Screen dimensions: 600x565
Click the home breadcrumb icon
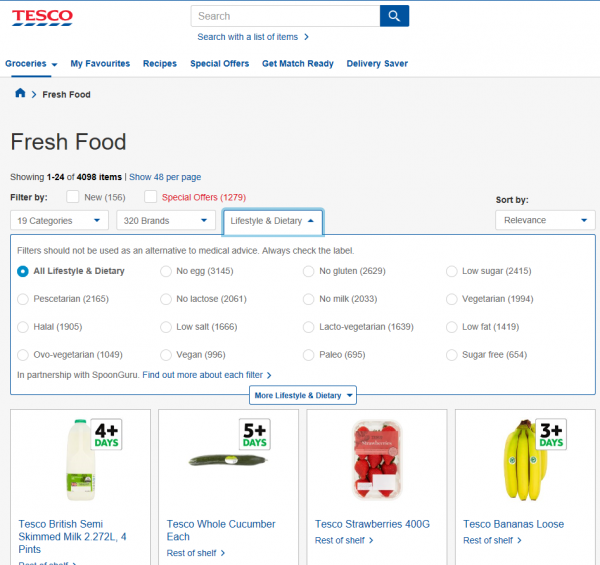pyautogui.click(x=20, y=94)
